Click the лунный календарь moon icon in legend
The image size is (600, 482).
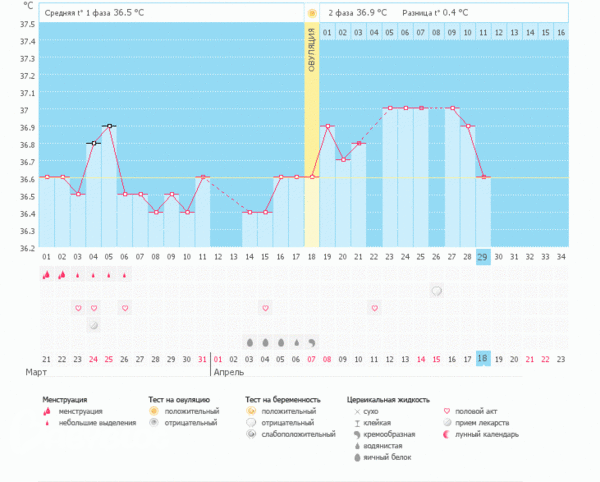click(446, 435)
